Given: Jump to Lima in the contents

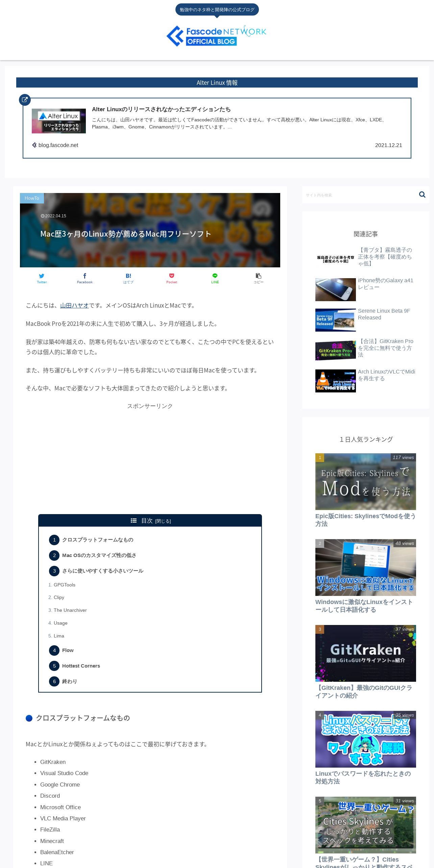Looking at the screenshot, I should [x=59, y=636].
